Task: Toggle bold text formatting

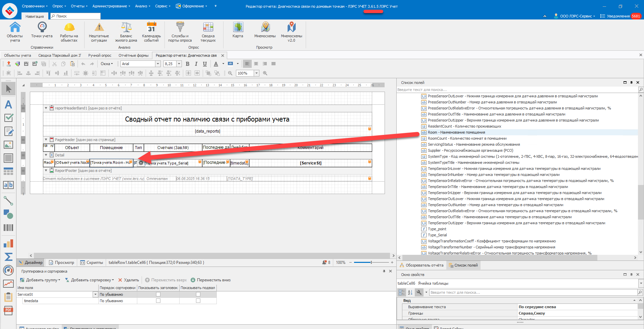Action: (x=188, y=64)
